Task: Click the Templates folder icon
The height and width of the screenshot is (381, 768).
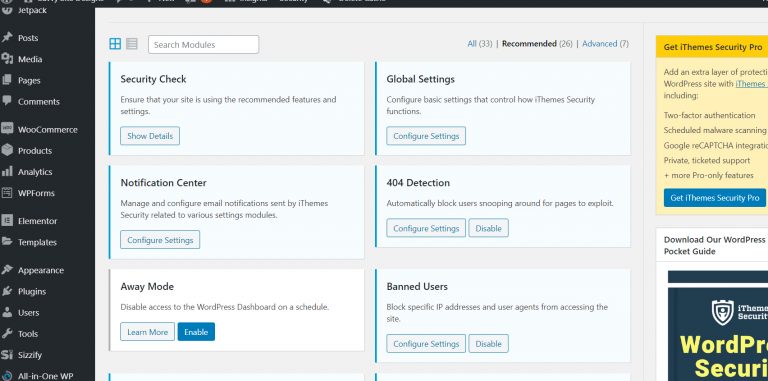Action: pos(7,241)
